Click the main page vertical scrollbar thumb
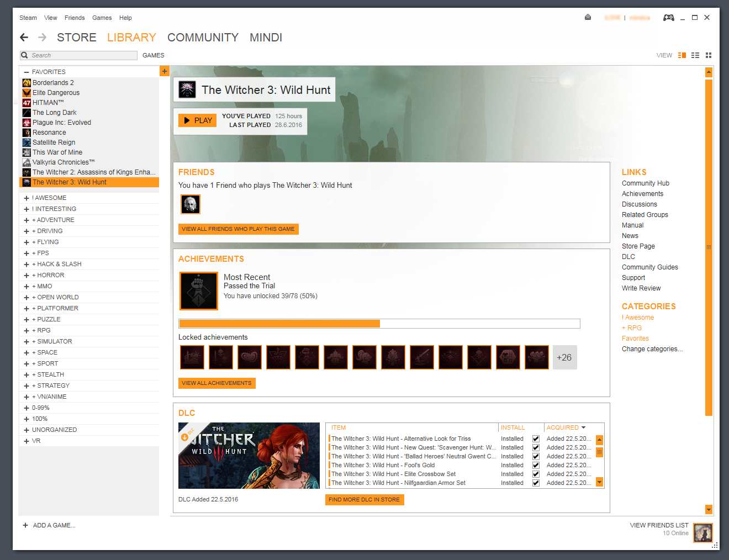729x560 pixels. point(709,247)
